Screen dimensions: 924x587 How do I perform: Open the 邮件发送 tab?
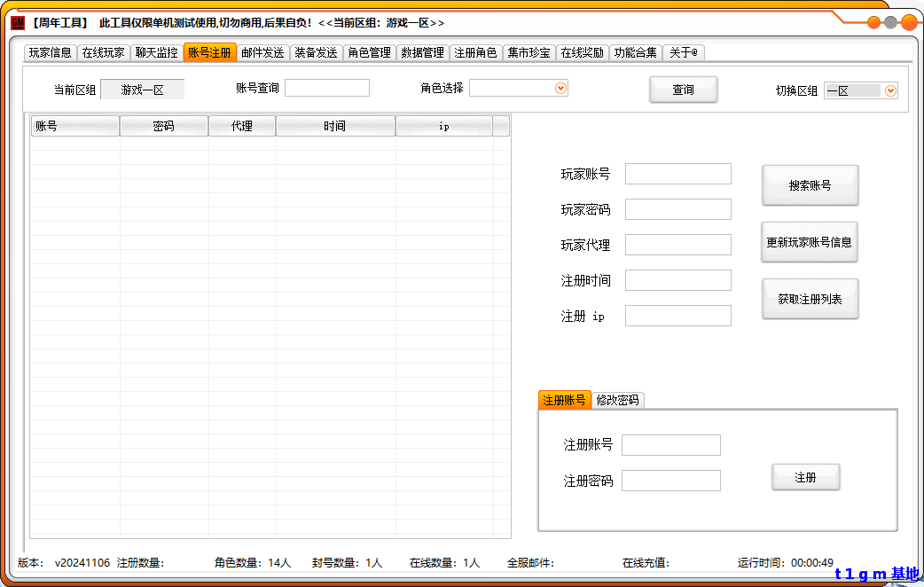[x=263, y=53]
